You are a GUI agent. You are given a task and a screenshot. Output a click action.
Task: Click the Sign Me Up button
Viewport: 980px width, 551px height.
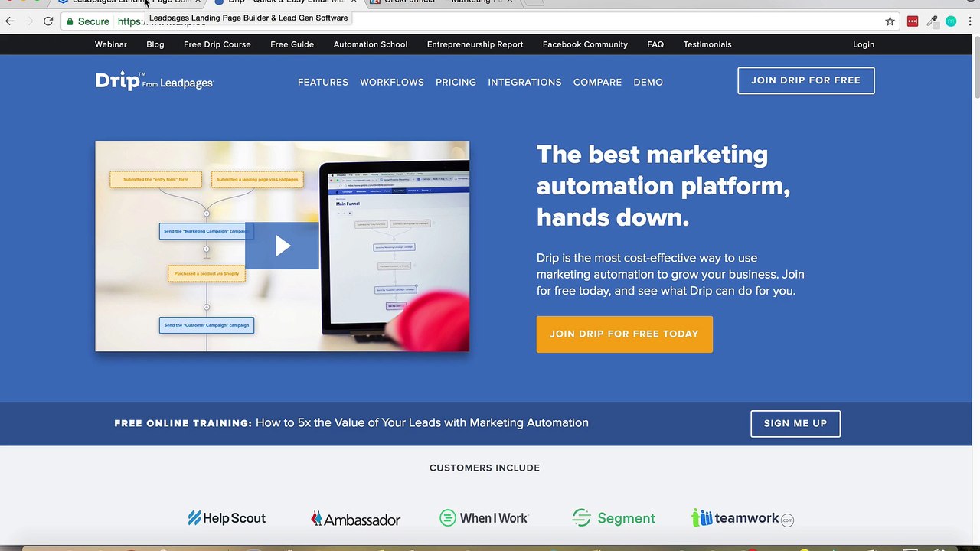[x=795, y=424]
